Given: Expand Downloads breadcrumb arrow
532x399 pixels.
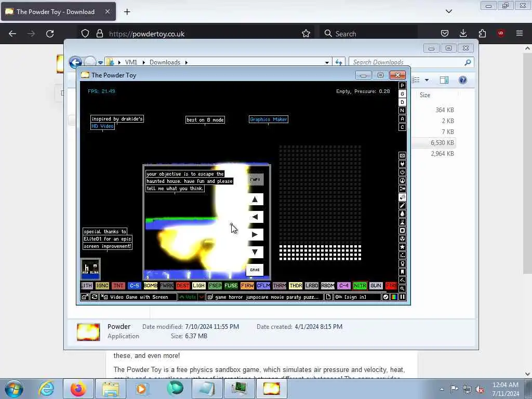Looking at the screenshot, I should (x=187, y=62).
